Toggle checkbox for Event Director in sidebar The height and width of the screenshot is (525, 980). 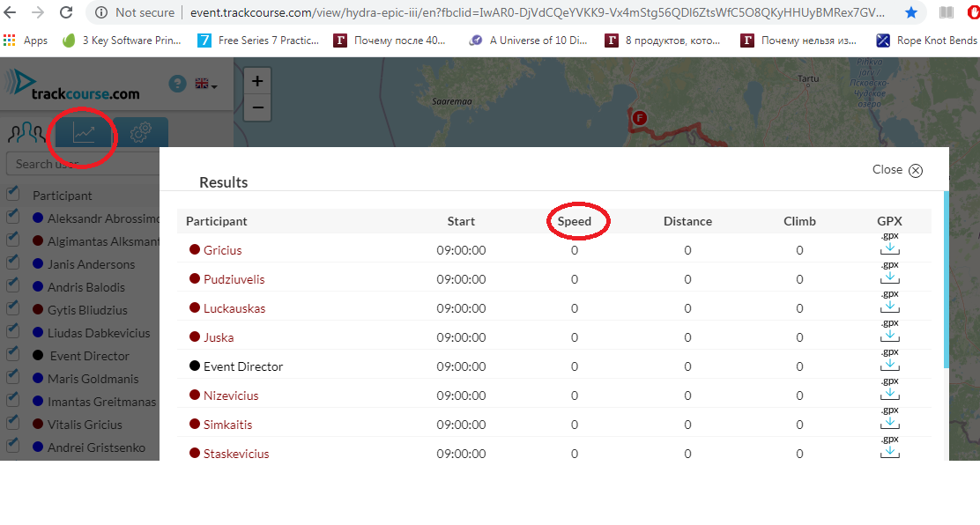pyautogui.click(x=12, y=354)
